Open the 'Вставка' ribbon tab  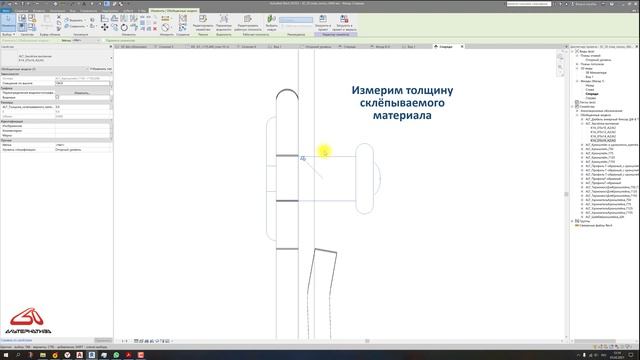click(x=39, y=11)
